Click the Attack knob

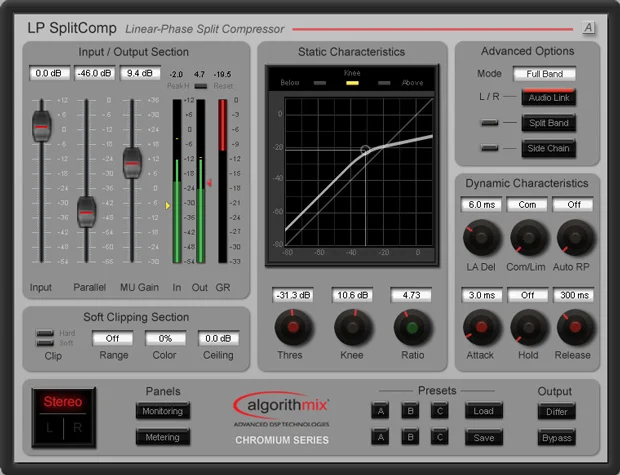coord(481,327)
